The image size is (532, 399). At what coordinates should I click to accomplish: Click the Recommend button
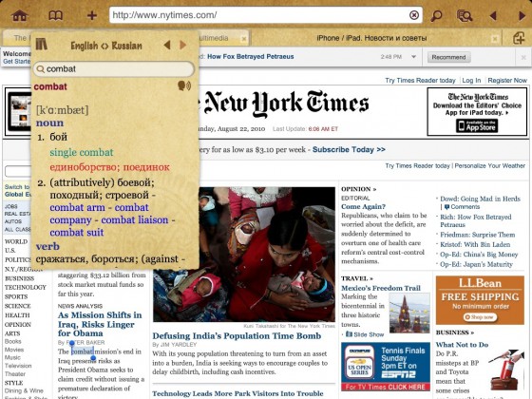pos(448,57)
